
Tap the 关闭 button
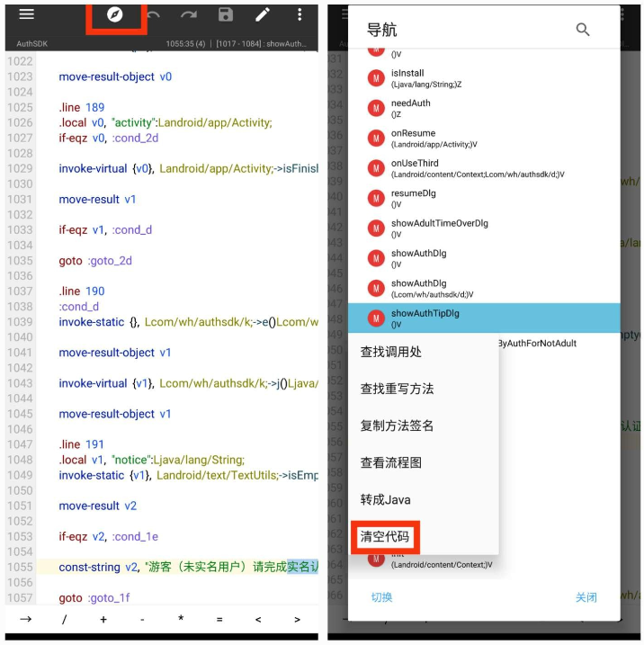586,596
